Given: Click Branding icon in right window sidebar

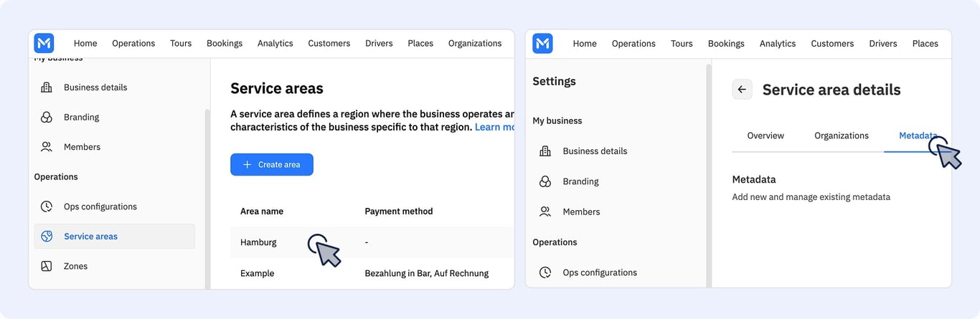Looking at the screenshot, I should [545, 181].
